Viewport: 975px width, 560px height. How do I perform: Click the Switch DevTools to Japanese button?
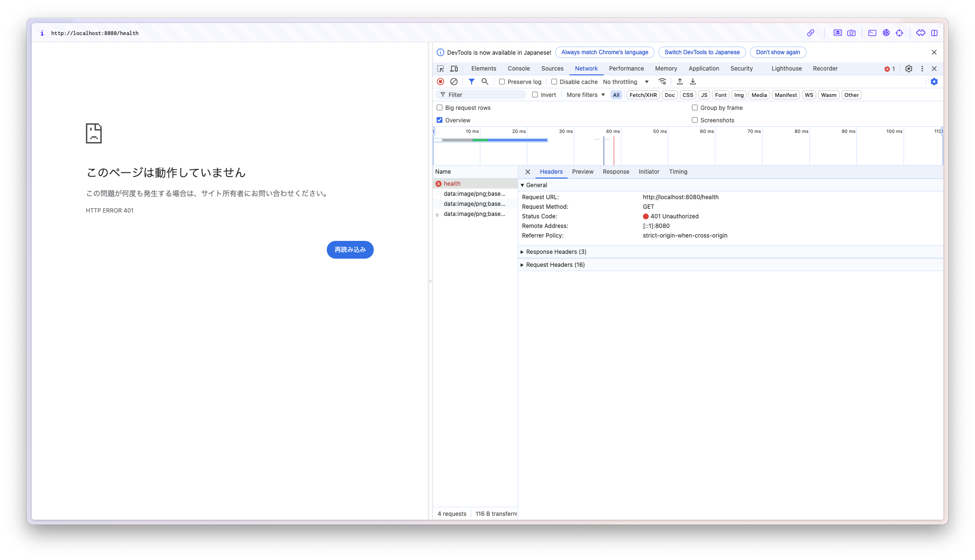[x=702, y=52]
